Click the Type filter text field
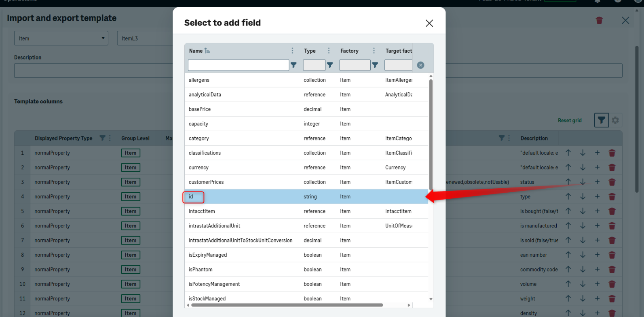644x317 pixels. click(314, 65)
